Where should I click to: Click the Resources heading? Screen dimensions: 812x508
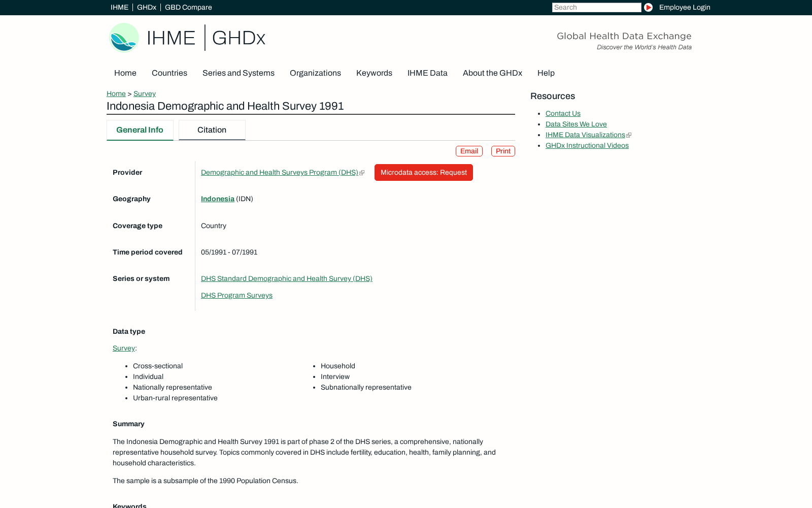click(553, 96)
